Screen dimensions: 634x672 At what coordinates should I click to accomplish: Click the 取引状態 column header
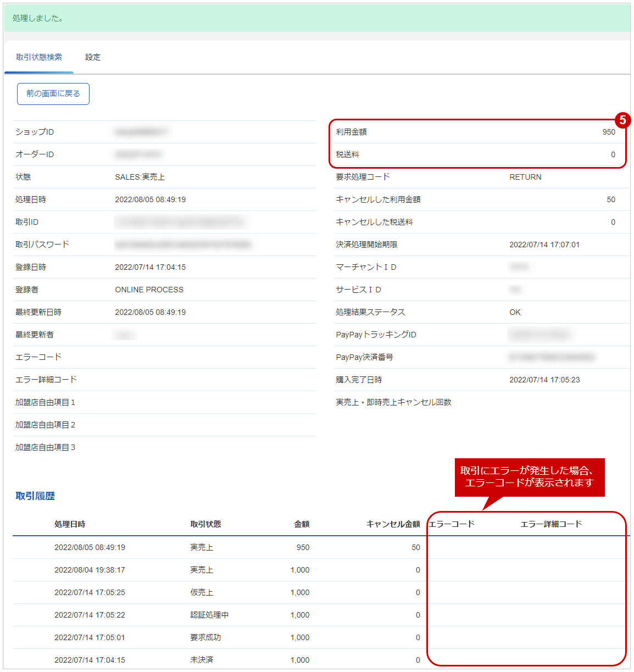tap(206, 524)
